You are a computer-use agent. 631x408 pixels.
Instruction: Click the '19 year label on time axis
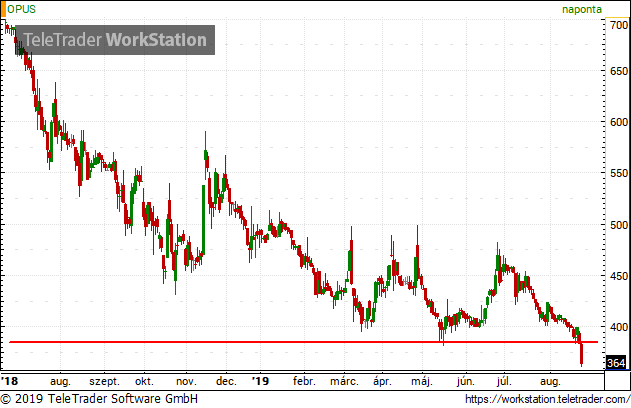click(x=260, y=381)
